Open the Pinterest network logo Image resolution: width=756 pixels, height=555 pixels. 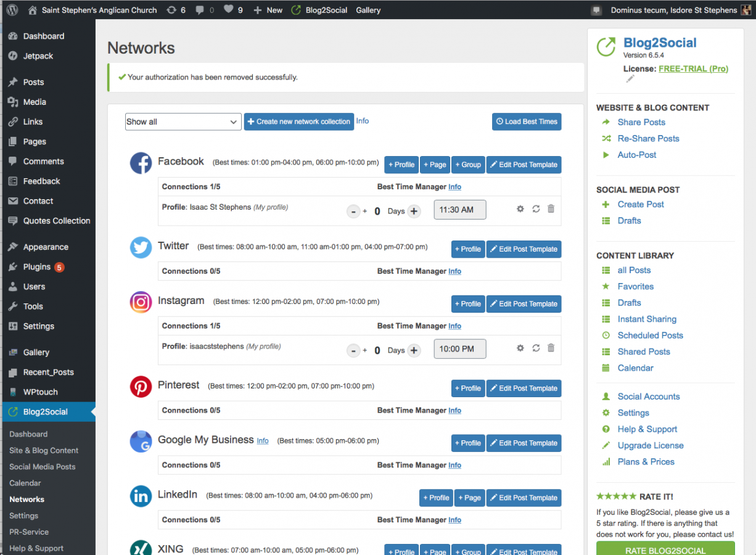pos(141,387)
